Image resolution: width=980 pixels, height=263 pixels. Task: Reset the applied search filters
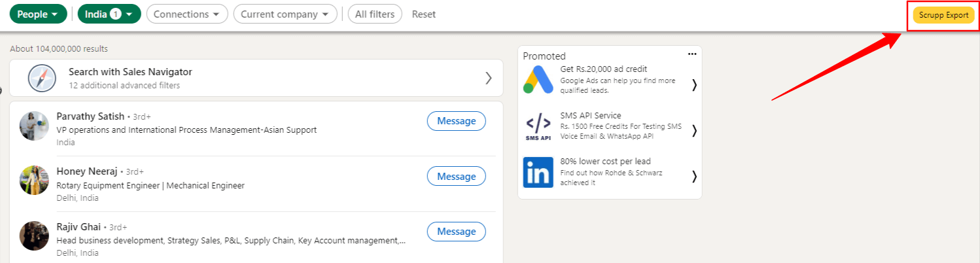(424, 14)
